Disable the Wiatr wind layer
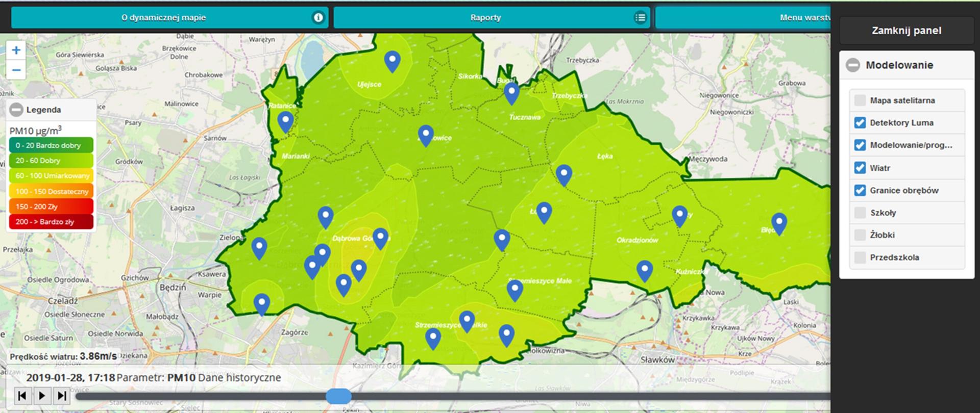Viewport: 980px width, 413px height. click(860, 168)
